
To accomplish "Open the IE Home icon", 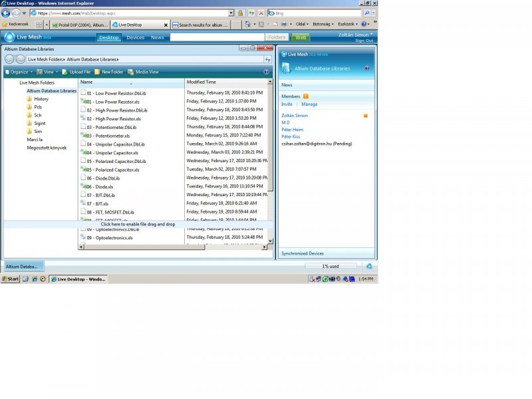I will [247, 25].
